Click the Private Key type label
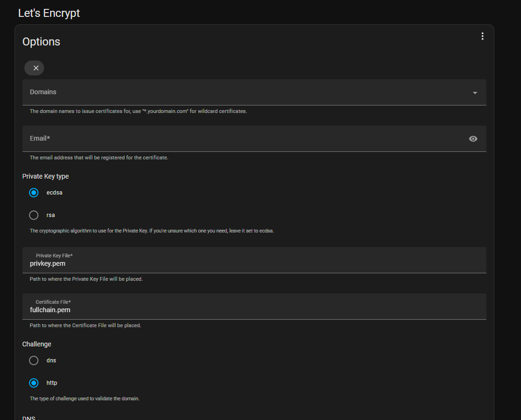This screenshot has height=420, width=521. click(x=45, y=176)
